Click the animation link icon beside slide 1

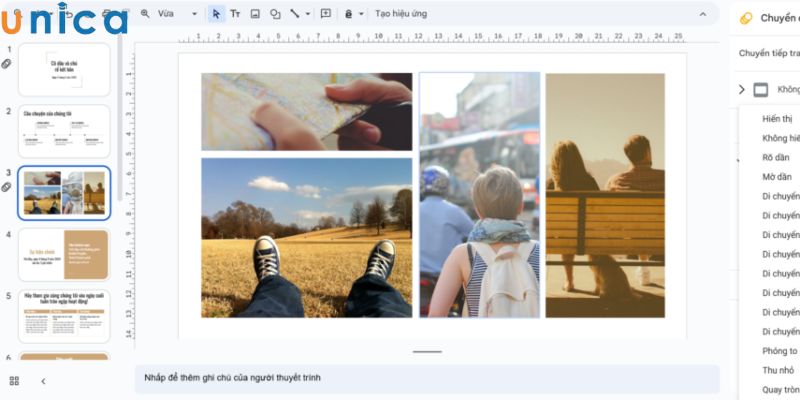tap(6, 64)
